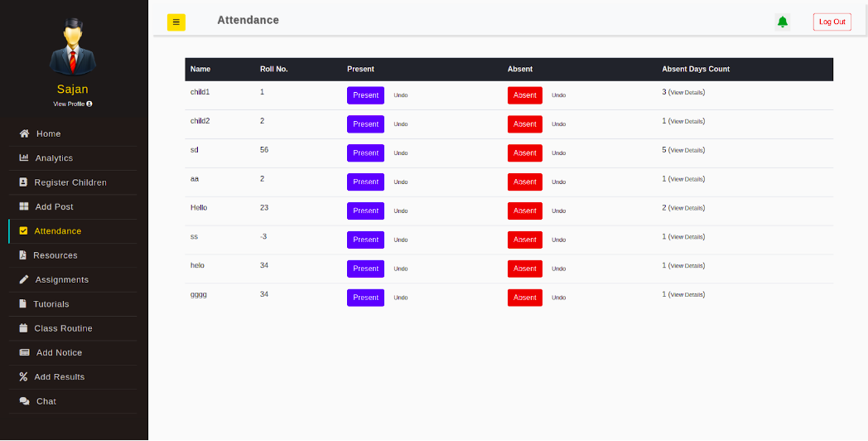Mark sd as Absent
The image size is (868, 441).
524,153
